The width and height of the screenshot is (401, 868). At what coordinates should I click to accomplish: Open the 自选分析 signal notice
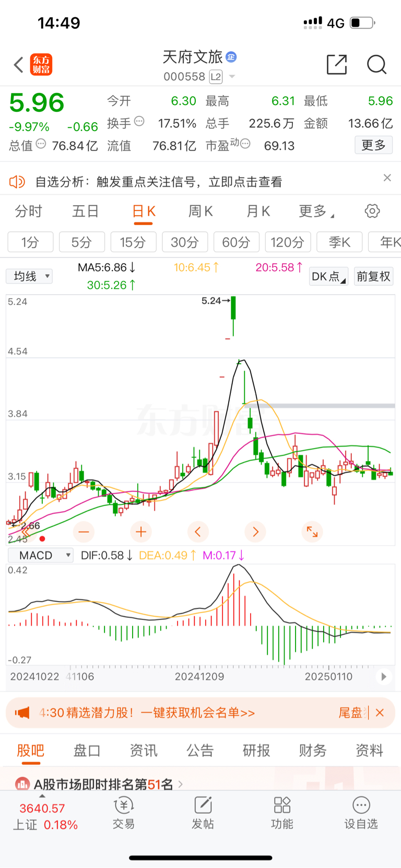[x=159, y=182]
